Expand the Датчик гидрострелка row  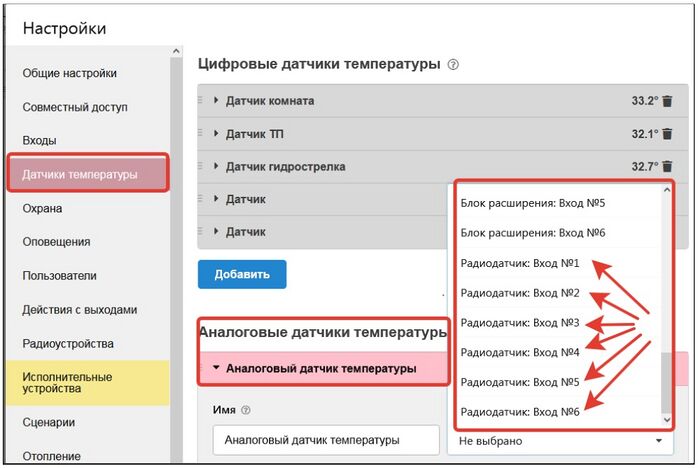tap(216, 166)
